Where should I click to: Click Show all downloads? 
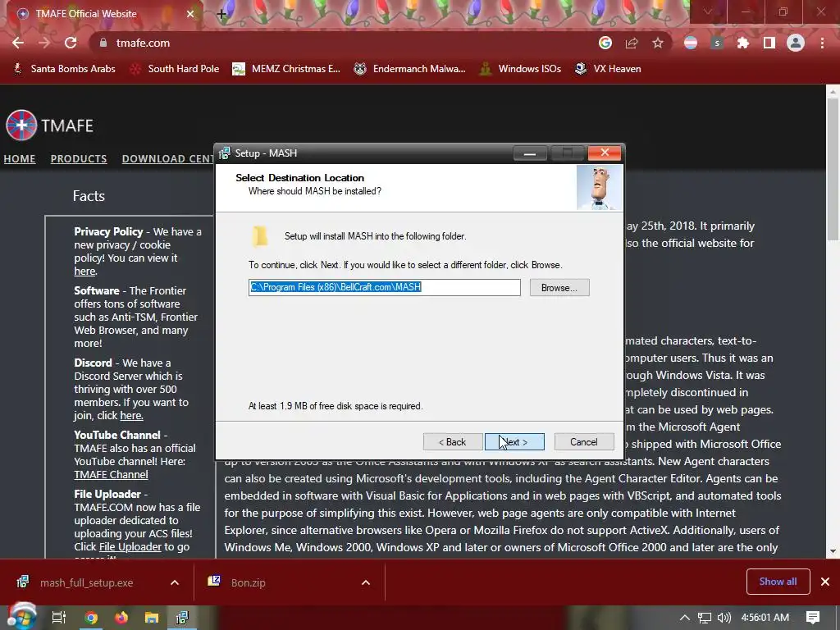778,582
